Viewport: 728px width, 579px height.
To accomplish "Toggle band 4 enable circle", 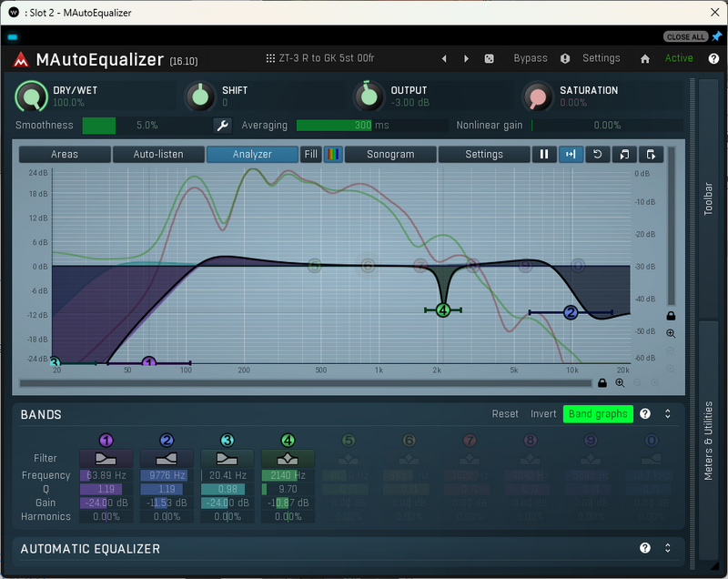I will point(288,441).
